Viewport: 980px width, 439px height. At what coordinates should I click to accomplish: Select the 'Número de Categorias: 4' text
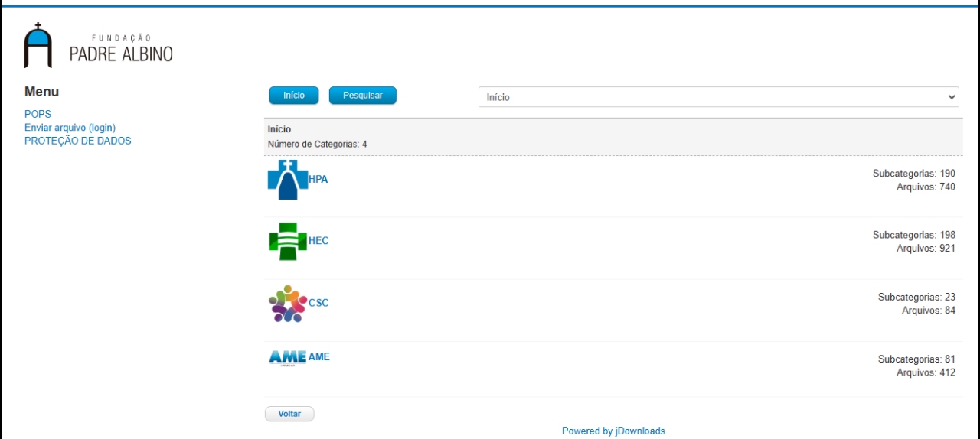(317, 144)
